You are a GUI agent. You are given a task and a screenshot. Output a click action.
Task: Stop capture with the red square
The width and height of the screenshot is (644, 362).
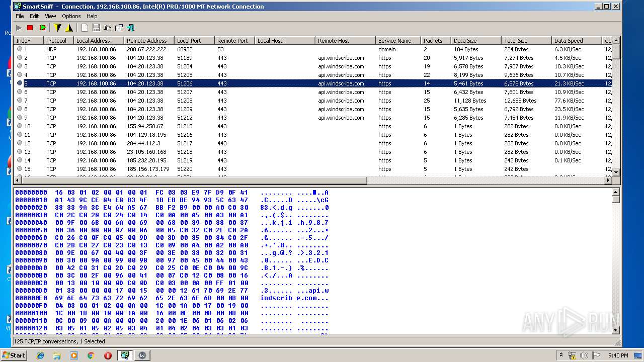tap(30, 28)
